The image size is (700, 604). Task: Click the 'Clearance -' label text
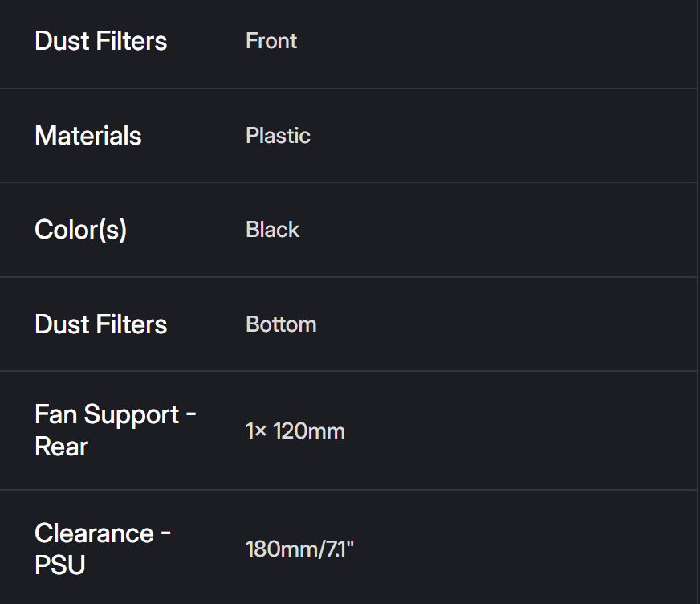click(102, 533)
